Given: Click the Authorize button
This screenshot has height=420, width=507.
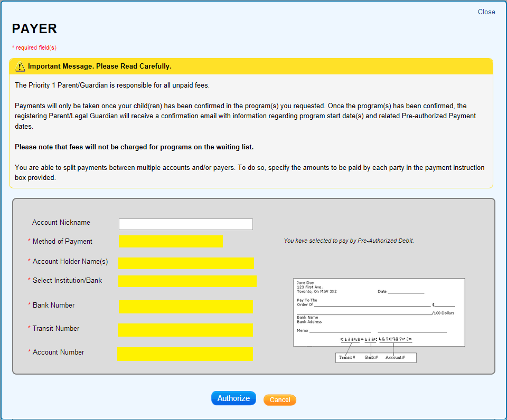Looking at the screenshot, I should [233, 398].
